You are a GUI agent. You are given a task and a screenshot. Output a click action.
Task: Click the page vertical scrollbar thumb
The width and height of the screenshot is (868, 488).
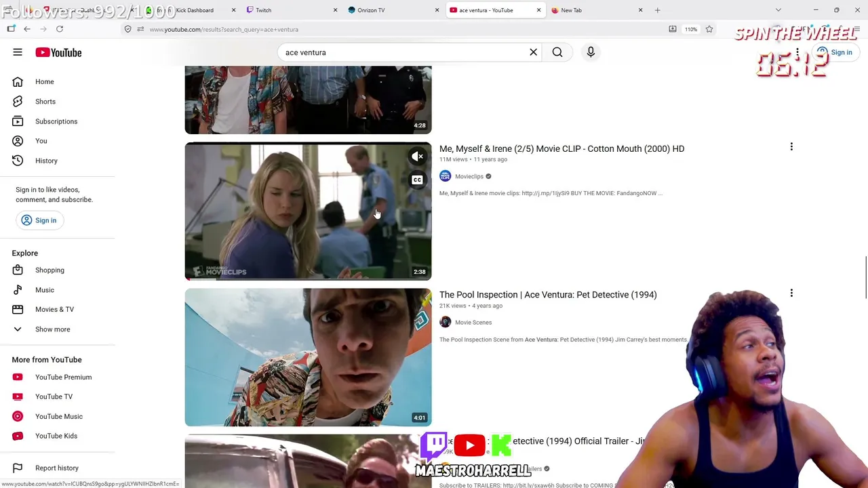865,277
